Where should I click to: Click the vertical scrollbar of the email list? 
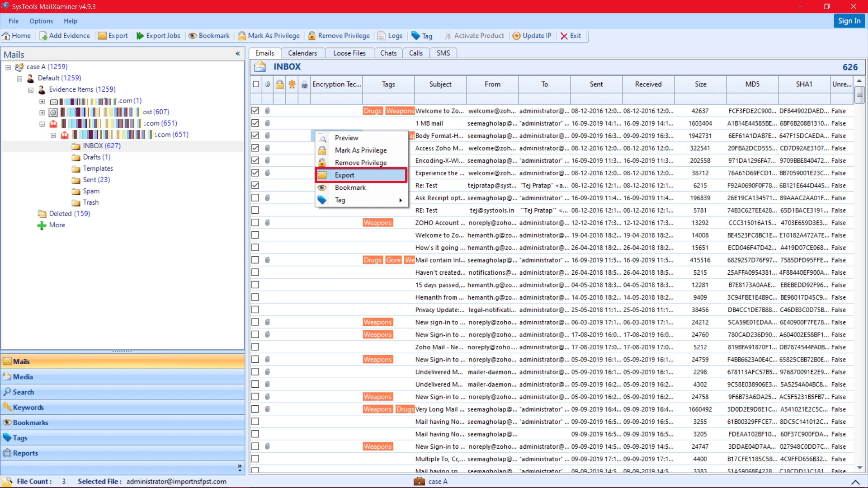click(860, 95)
